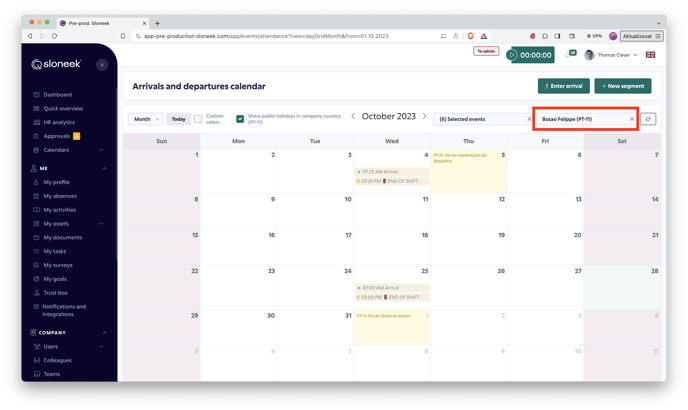Click the browser address bar URL
This screenshot has height=410, width=688.
coord(266,36)
